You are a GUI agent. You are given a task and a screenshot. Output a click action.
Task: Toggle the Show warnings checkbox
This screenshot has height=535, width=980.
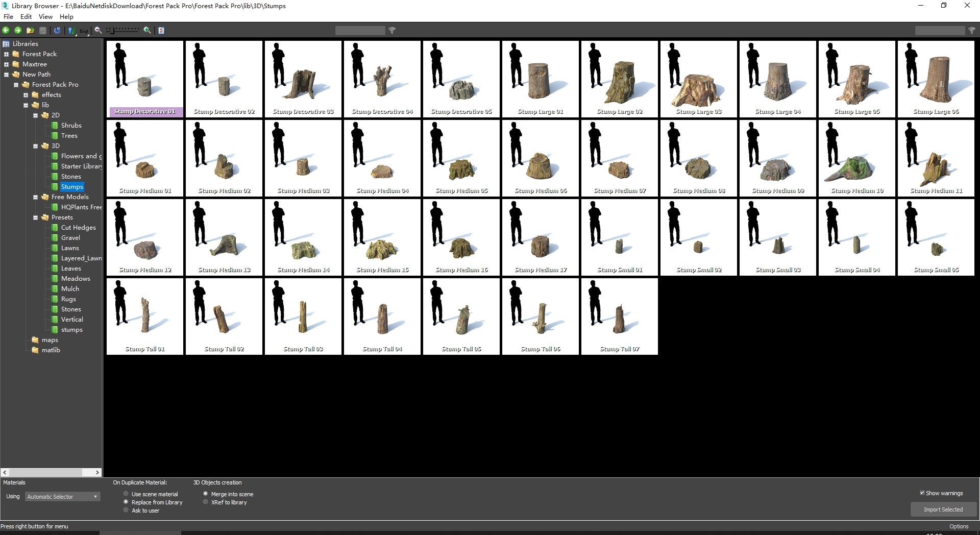tap(922, 493)
